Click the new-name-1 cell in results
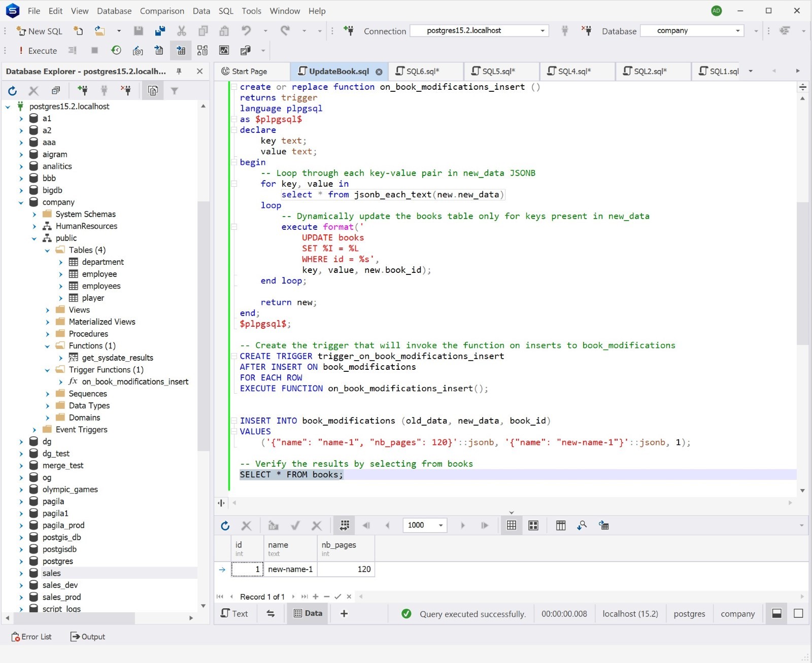 tap(290, 570)
